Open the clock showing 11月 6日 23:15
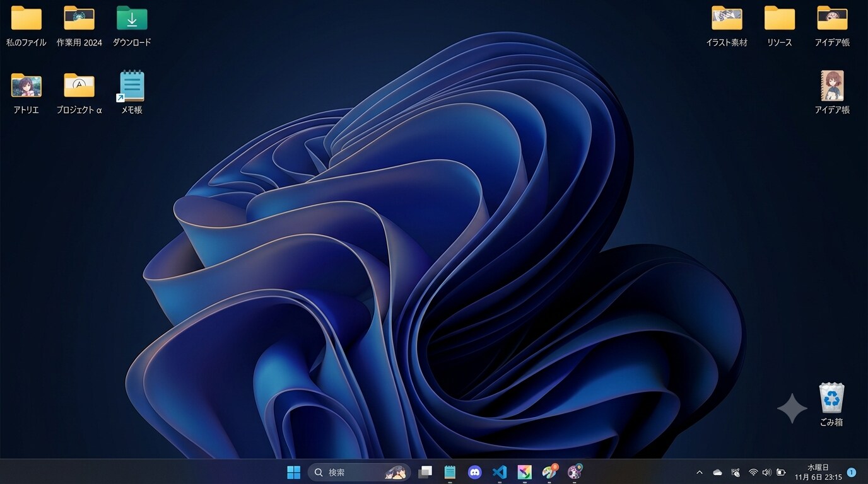868x484 pixels. pos(819,472)
